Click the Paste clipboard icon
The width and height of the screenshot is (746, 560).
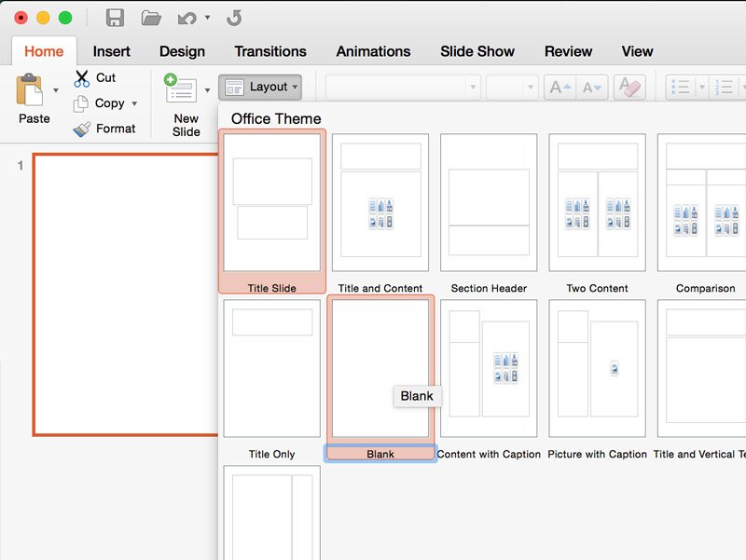tap(30, 89)
